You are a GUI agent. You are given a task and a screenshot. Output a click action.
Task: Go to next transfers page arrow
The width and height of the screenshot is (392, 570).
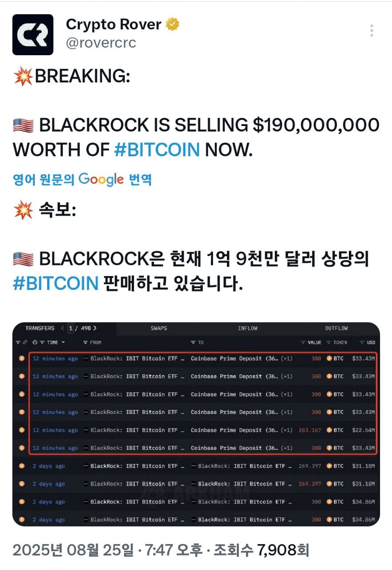(x=95, y=328)
